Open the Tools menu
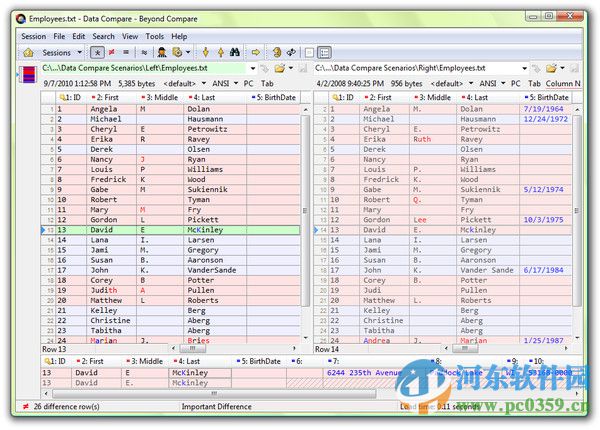Viewport: 600px width, 430px height. (155, 36)
